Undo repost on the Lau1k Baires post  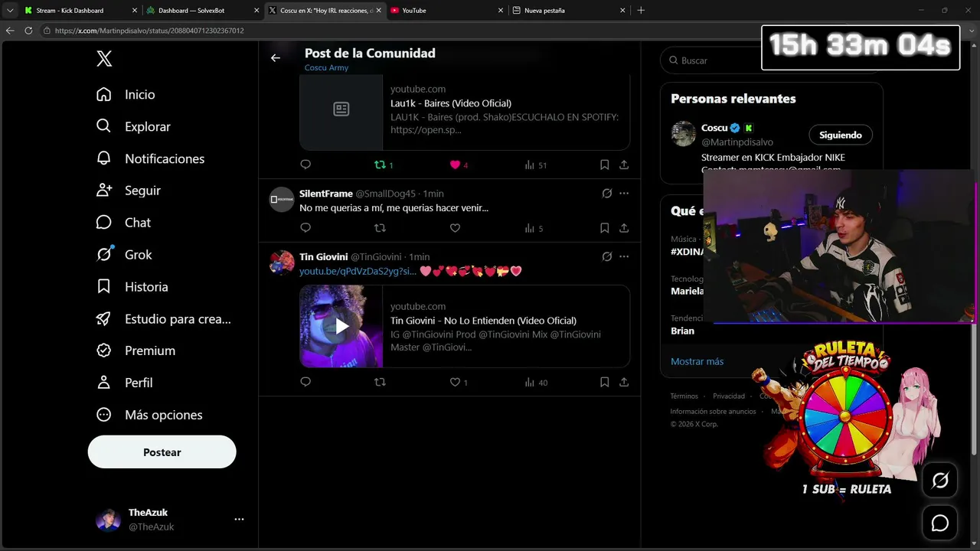383,165
